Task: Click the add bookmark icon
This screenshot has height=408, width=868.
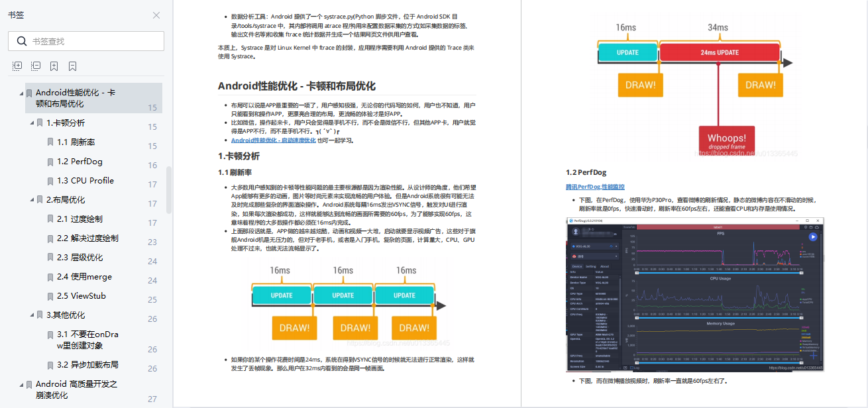Action: point(54,66)
